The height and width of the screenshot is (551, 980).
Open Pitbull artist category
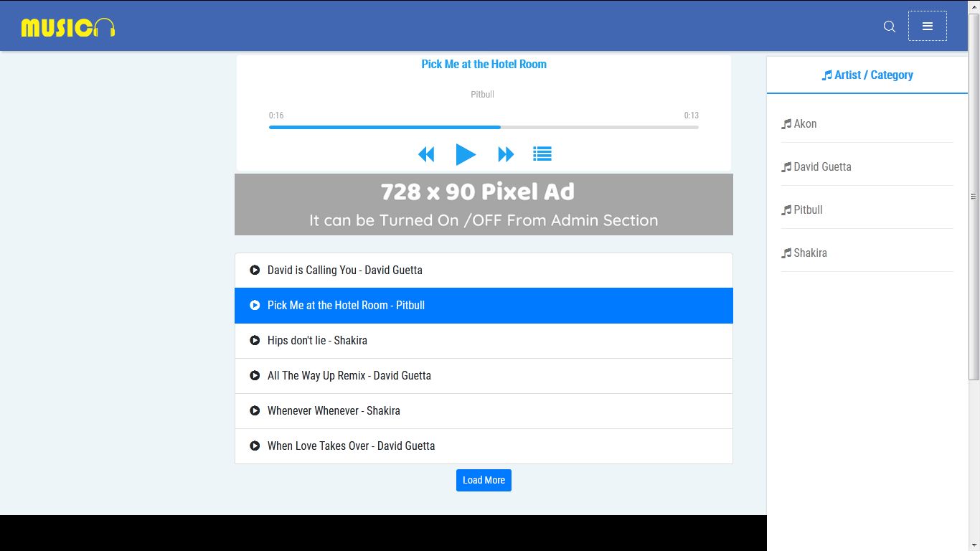[801, 209]
